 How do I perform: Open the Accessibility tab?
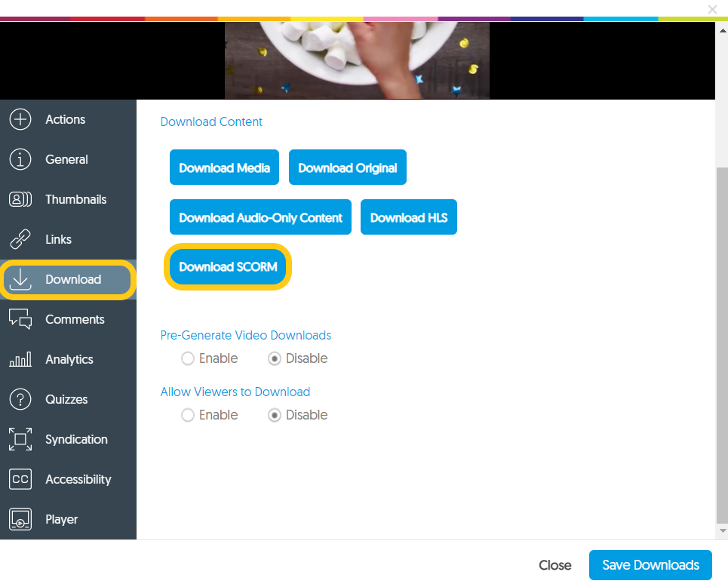(x=68, y=479)
